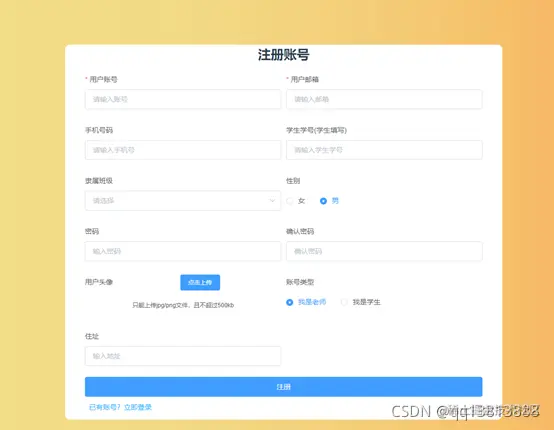
Task: Choose the 我是老师 account type radio
Action: pyautogui.click(x=289, y=302)
